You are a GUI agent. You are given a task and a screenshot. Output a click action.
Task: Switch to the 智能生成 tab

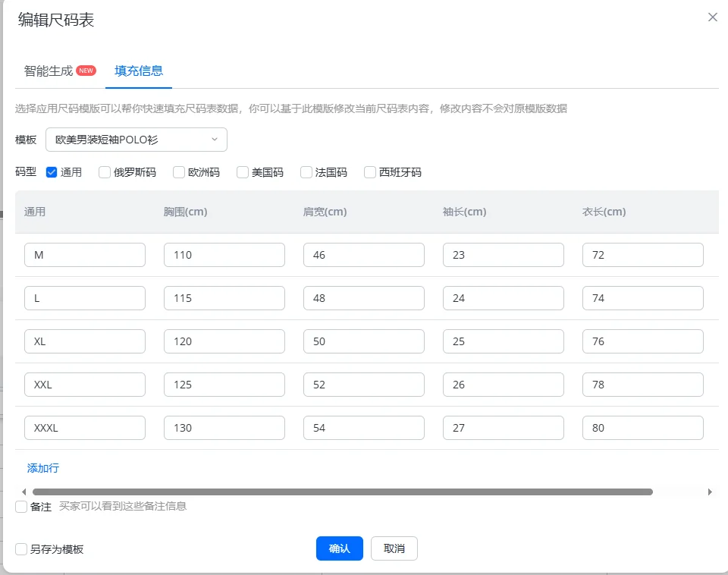click(x=49, y=71)
